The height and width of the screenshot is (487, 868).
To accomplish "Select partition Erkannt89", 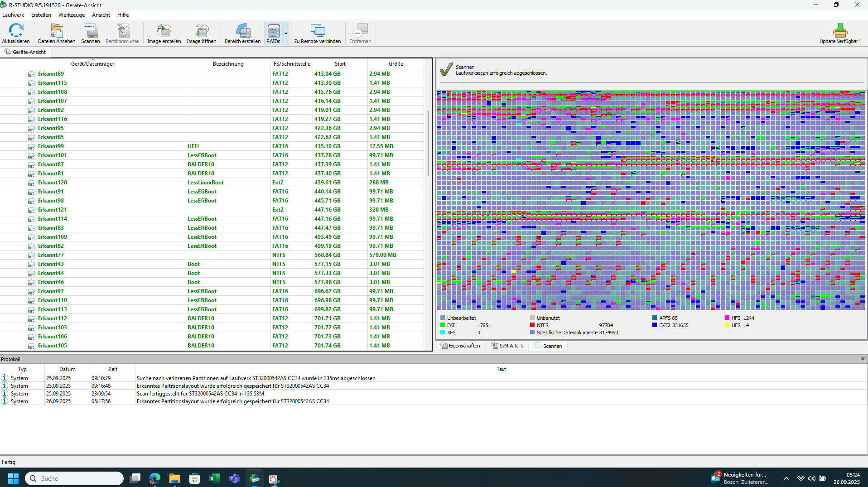I will tap(212, 74).
